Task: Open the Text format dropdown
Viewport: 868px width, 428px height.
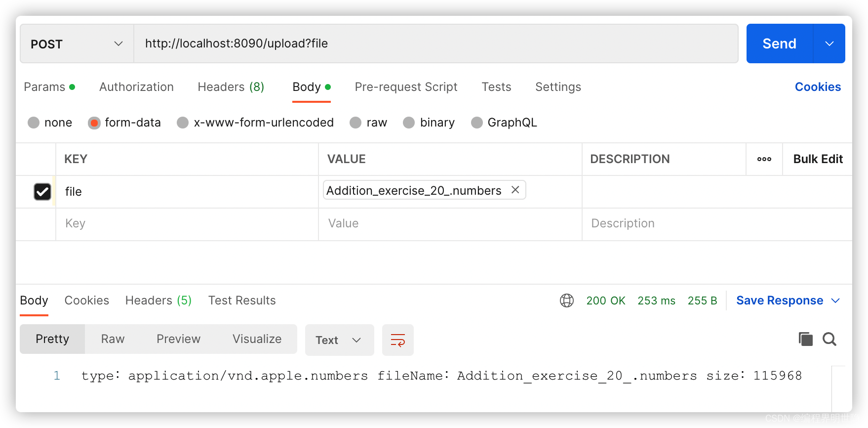Action: 339,340
